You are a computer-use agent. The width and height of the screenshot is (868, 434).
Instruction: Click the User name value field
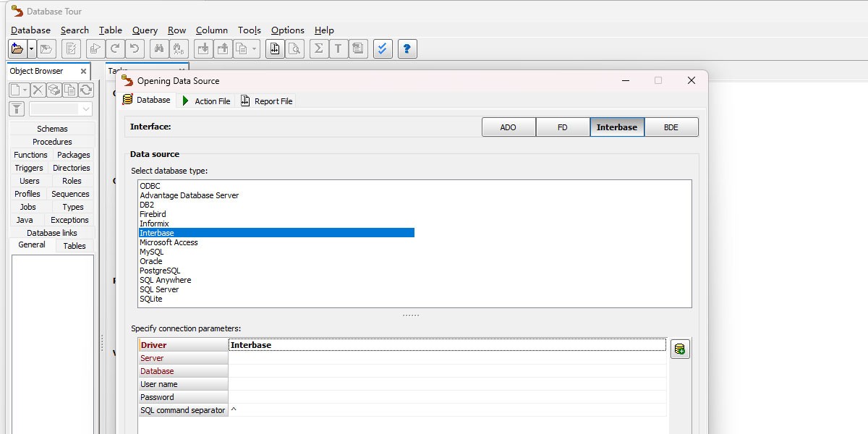(x=447, y=384)
